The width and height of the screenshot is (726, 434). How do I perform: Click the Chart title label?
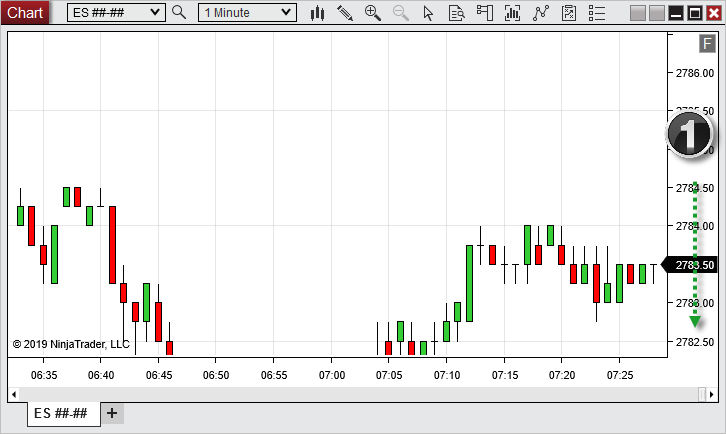[25, 13]
